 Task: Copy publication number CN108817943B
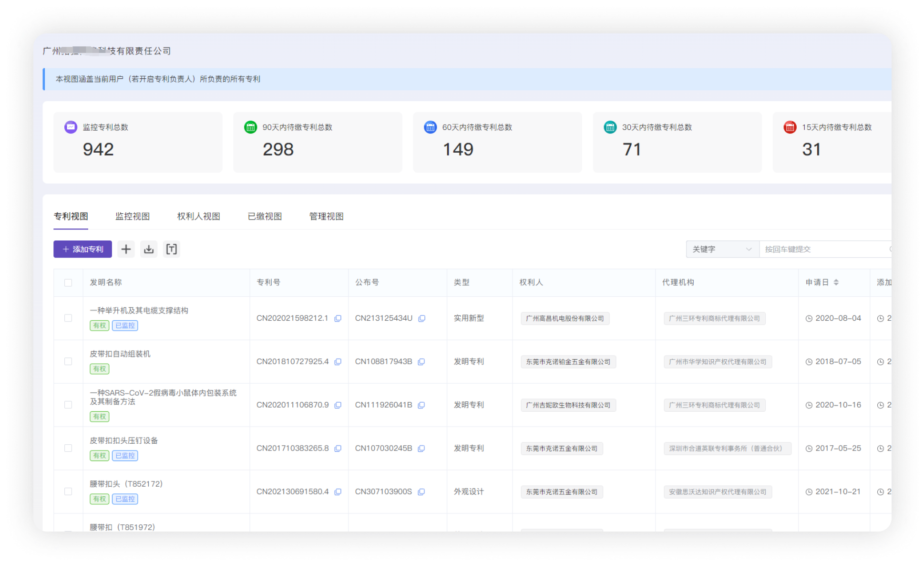421,362
